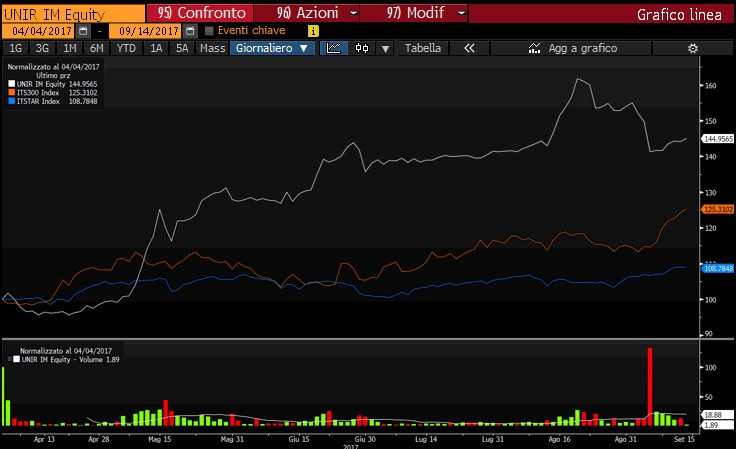Viewport: 736px width, 449px height.
Task: Click the Ago 16 date axis label
Action: [x=560, y=439]
